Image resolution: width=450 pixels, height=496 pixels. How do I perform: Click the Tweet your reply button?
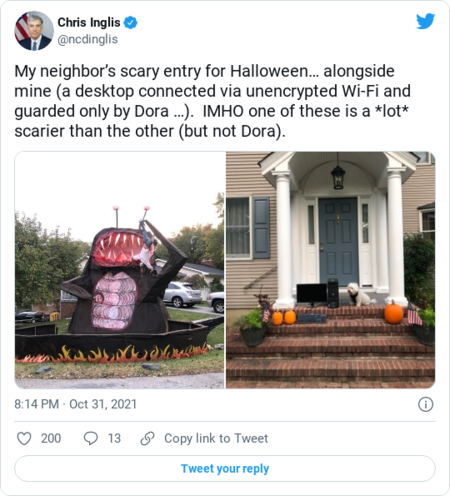tap(225, 468)
